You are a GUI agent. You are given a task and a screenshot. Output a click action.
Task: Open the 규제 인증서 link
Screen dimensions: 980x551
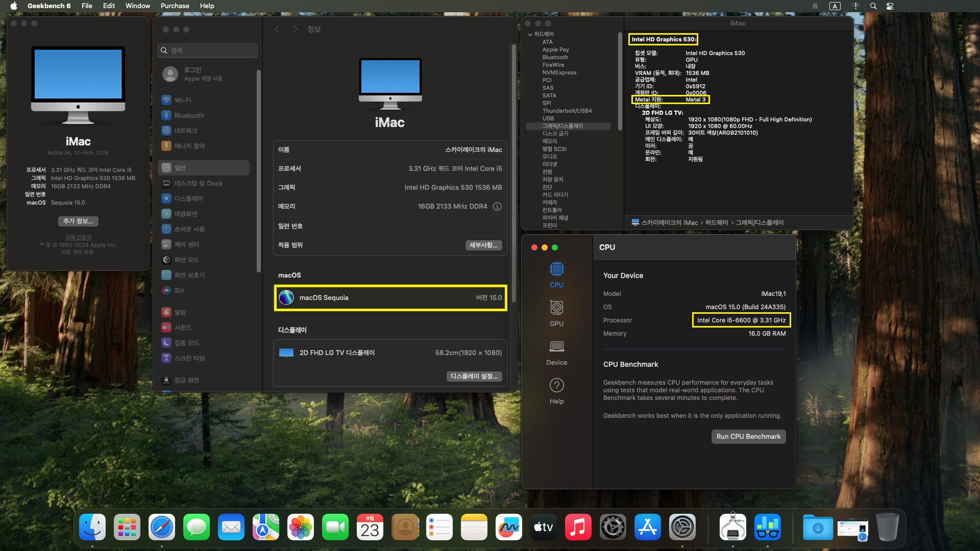tap(78, 237)
